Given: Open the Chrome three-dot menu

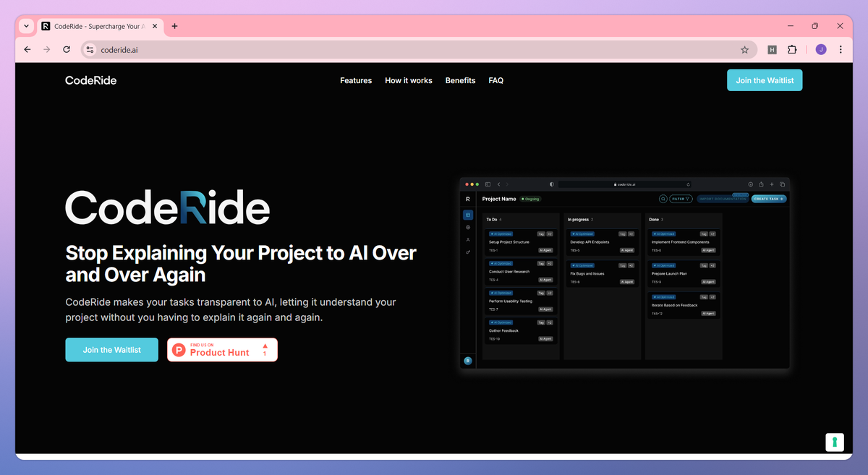Looking at the screenshot, I should (x=841, y=50).
